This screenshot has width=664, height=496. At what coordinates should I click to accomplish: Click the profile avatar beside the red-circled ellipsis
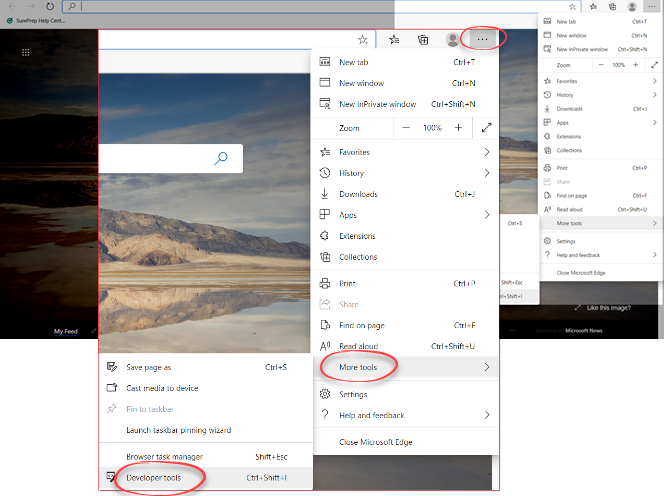tap(453, 39)
